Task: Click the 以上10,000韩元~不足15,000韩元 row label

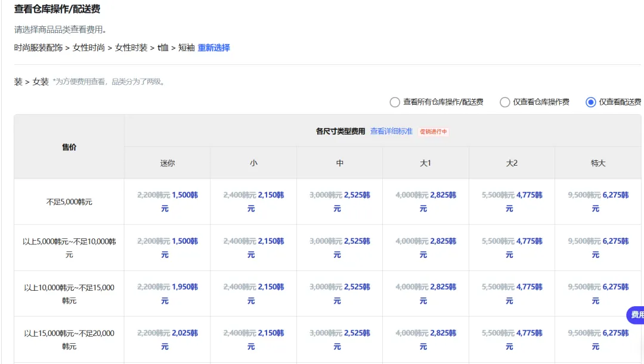Action: pyautogui.click(x=69, y=294)
